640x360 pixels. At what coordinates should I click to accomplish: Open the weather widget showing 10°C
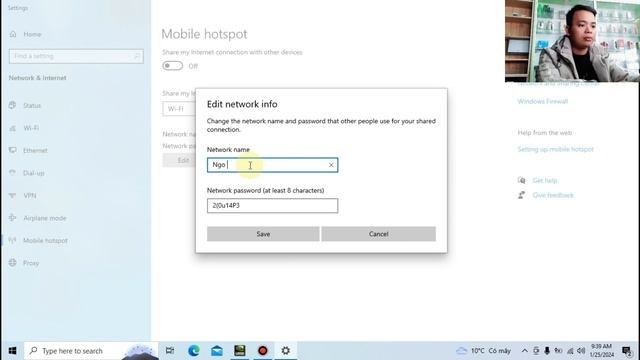[x=484, y=351]
